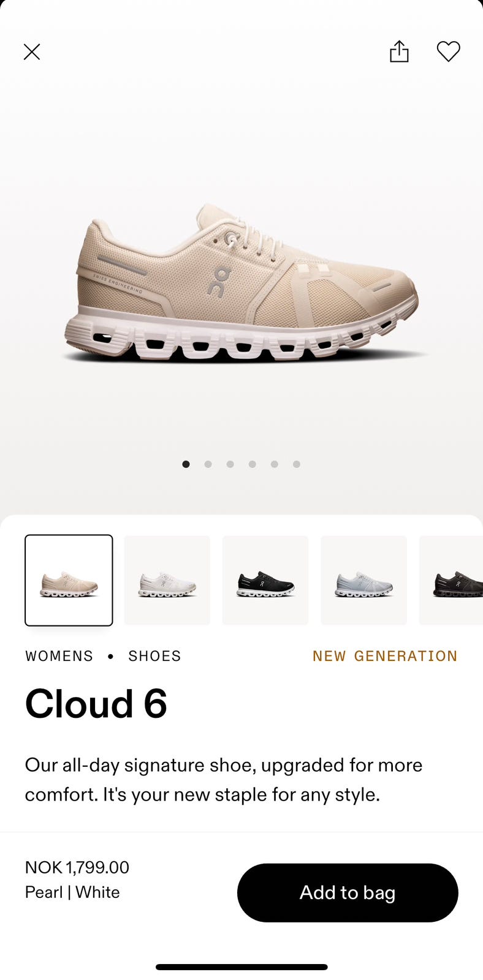The width and height of the screenshot is (483, 980).
Task: Tap the share icon
Action: 399,51
